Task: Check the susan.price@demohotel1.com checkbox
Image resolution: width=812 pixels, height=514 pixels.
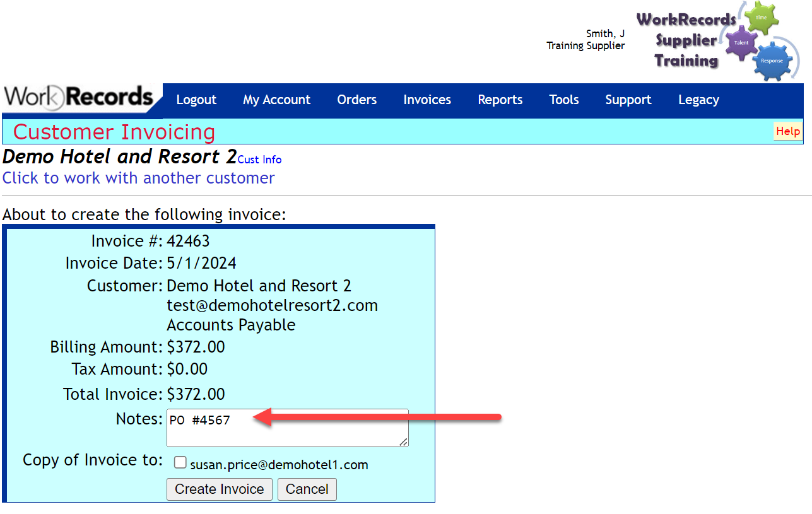Action: coord(180,463)
